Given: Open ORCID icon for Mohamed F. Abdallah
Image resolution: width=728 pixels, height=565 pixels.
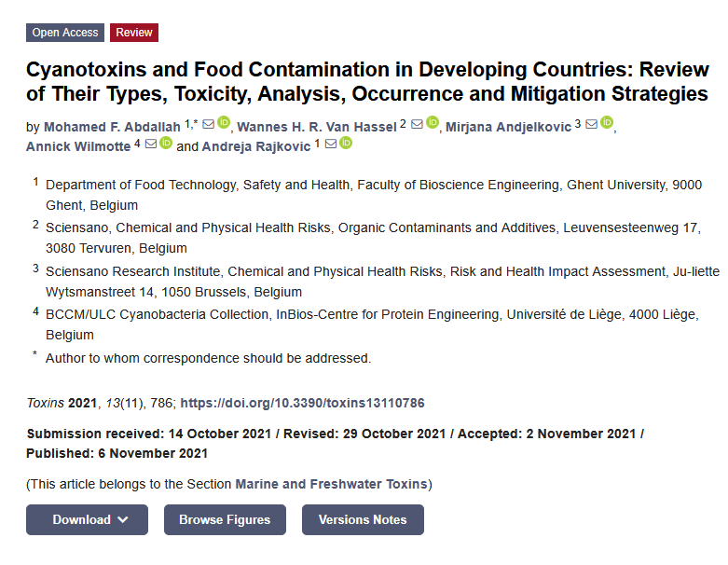Looking at the screenshot, I should [224, 123].
